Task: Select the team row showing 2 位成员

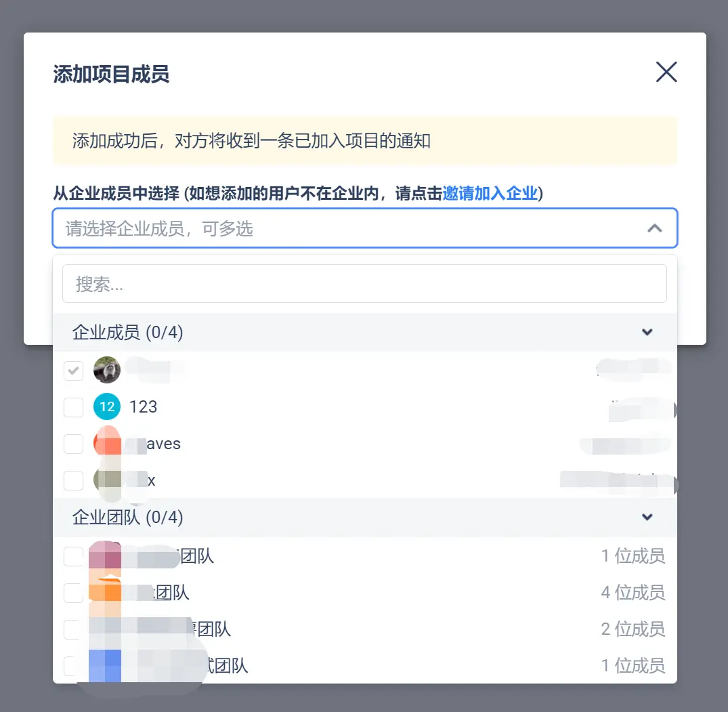Action: tap(365, 629)
